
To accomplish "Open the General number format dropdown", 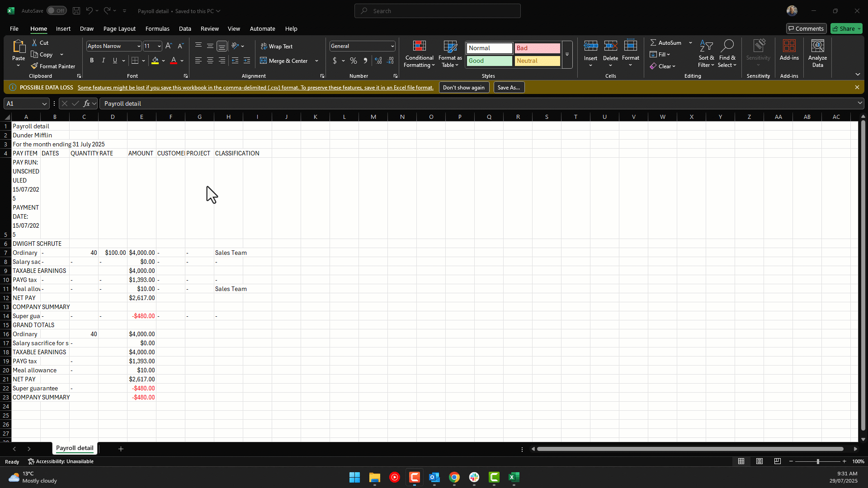I will (x=392, y=46).
